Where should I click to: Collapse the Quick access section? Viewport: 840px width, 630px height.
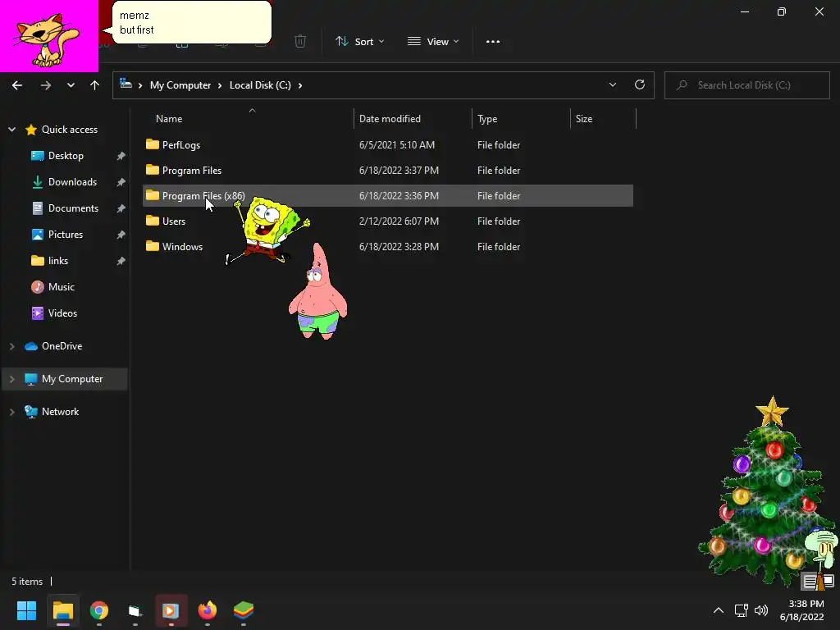11,129
